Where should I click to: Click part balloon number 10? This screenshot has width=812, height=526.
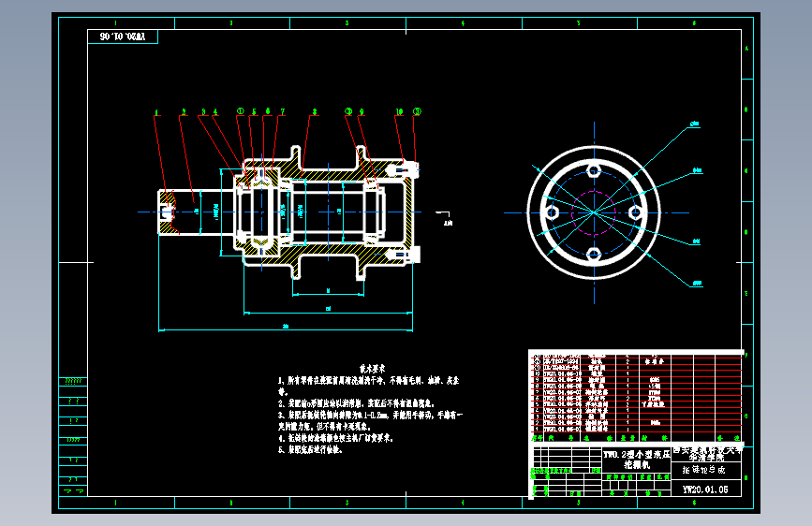click(x=399, y=111)
